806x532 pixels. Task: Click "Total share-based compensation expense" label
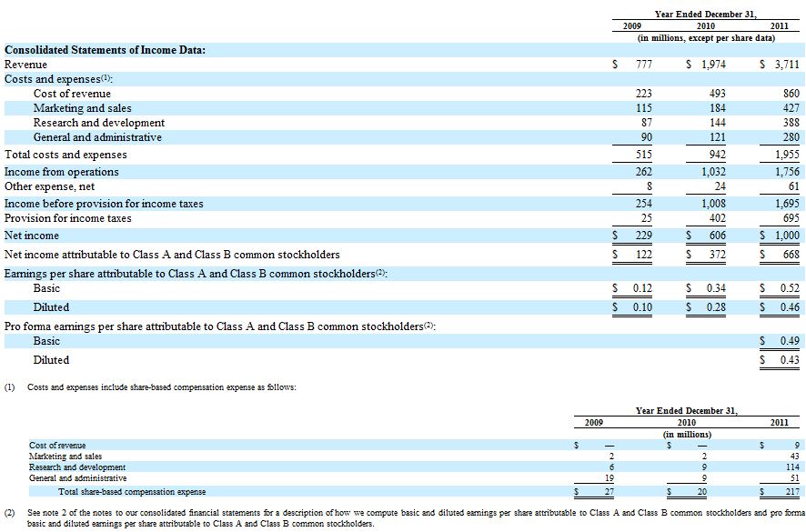(132, 492)
